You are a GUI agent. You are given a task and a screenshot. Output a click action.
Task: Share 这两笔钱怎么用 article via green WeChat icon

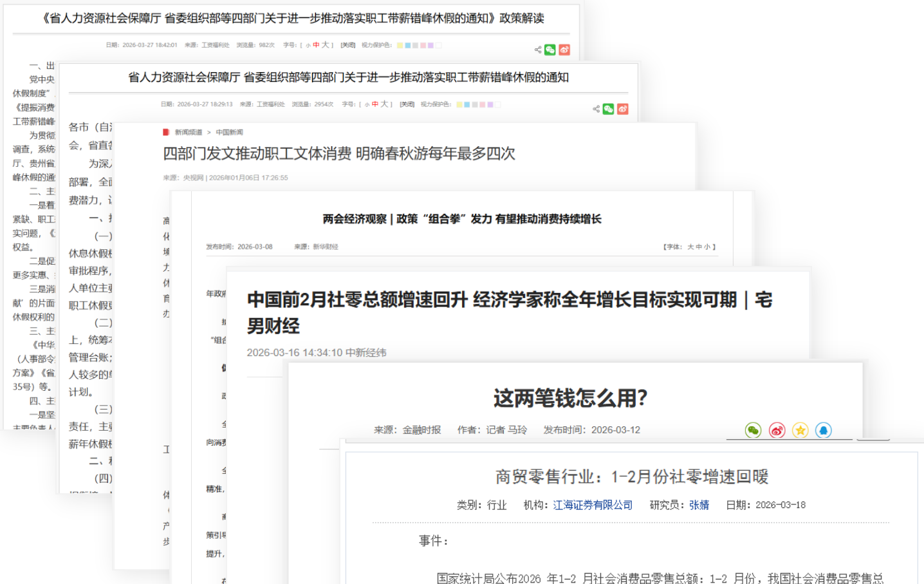(753, 430)
